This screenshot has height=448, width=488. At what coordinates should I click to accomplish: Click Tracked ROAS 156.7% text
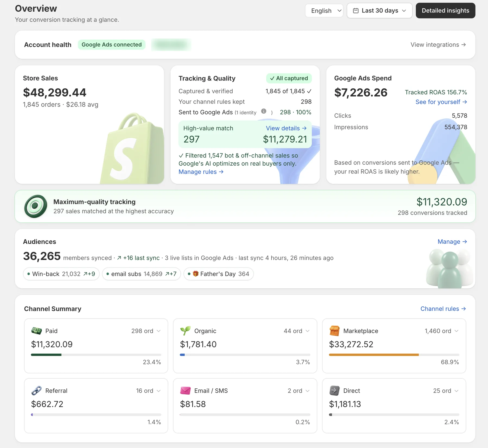point(436,92)
